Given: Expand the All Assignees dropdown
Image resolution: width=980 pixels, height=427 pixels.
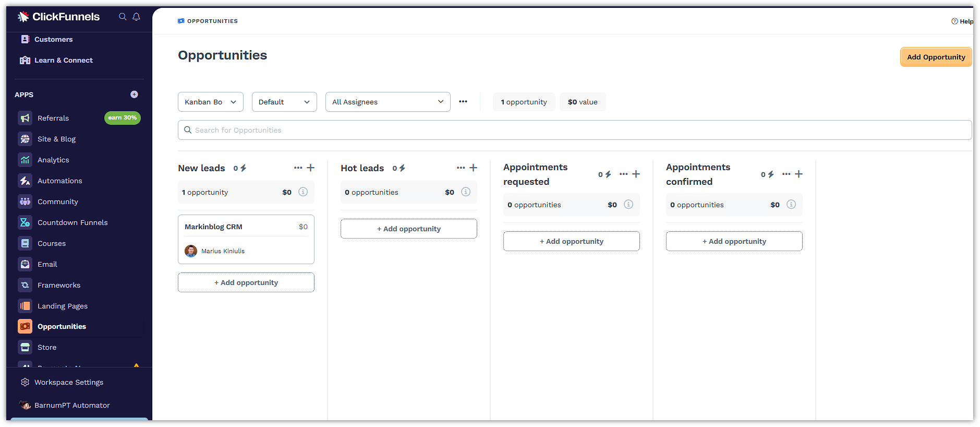Looking at the screenshot, I should pos(388,102).
